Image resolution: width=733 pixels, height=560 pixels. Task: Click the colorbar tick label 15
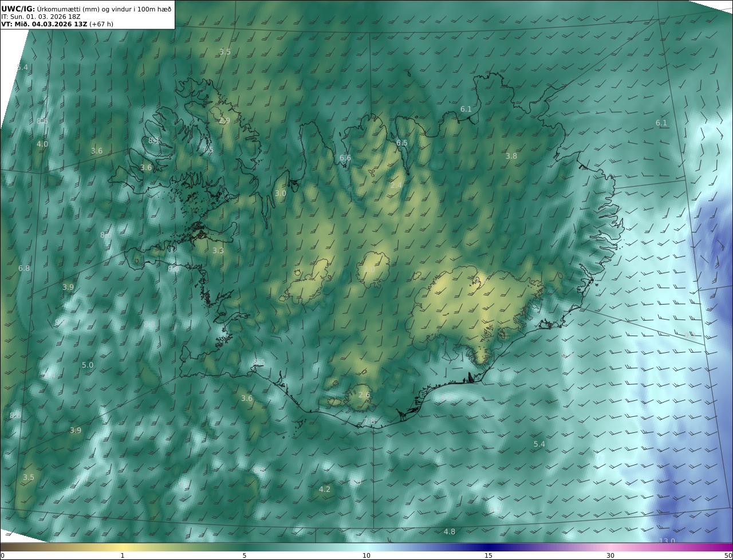tap(488, 555)
